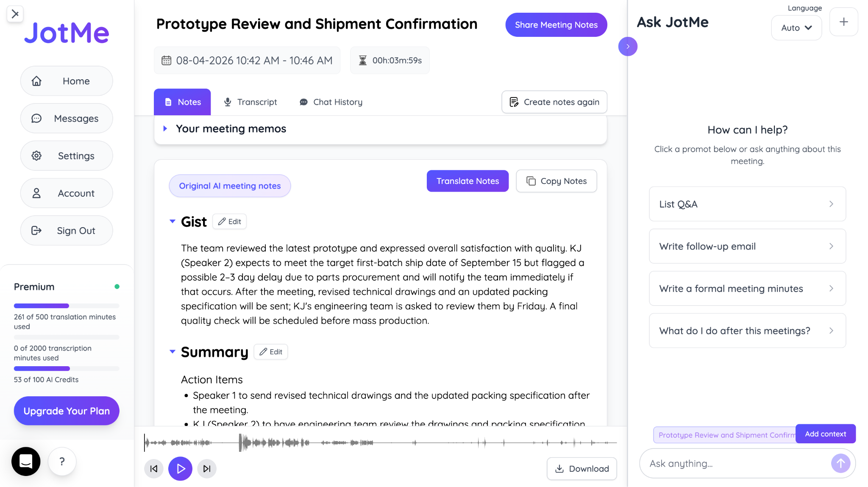This screenshot has height=487, width=868.
Task: Send message with the up arrow icon
Action: coord(840,463)
